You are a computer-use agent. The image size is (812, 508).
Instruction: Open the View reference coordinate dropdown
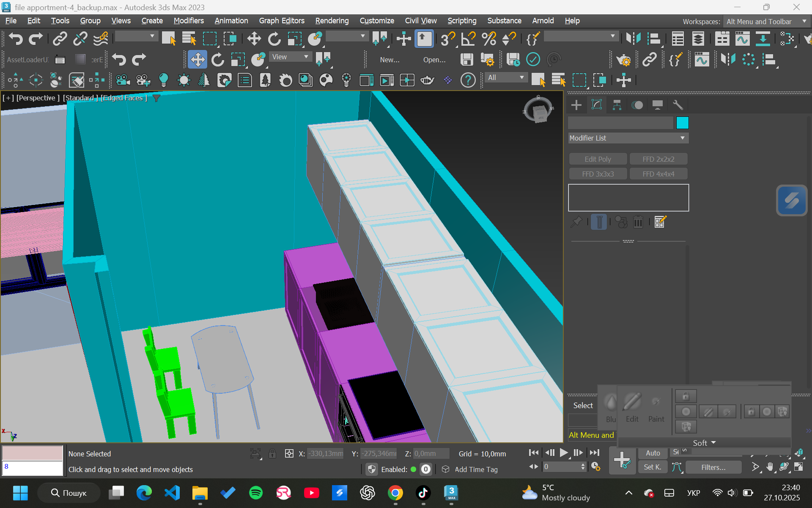291,57
